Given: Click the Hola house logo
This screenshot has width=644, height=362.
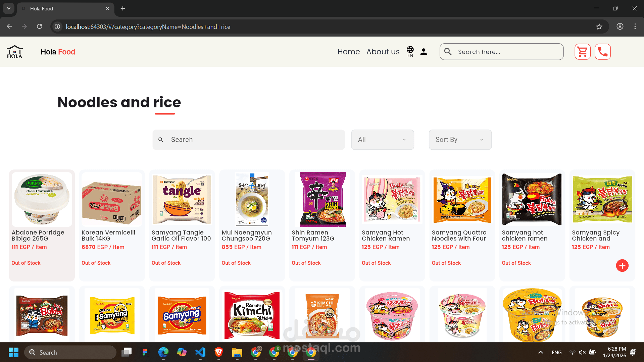Looking at the screenshot, I should [15, 52].
